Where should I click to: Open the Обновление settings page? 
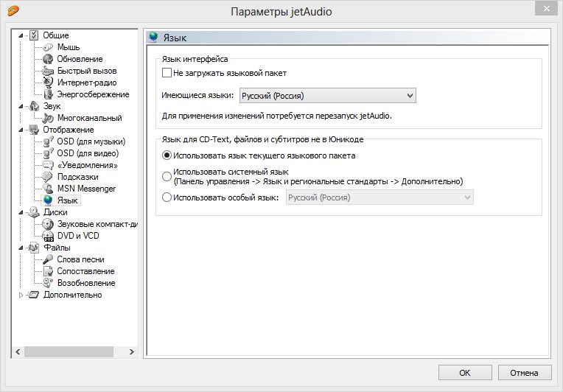click(80, 59)
